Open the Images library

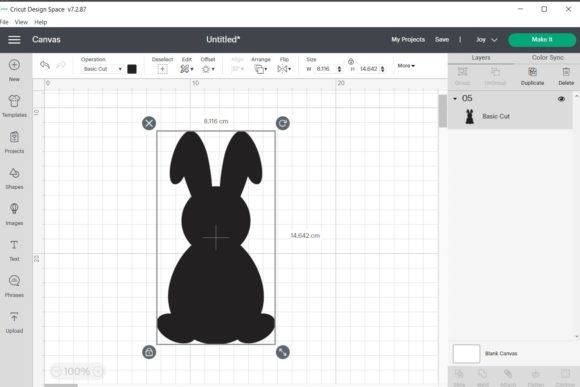tap(14, 214)
